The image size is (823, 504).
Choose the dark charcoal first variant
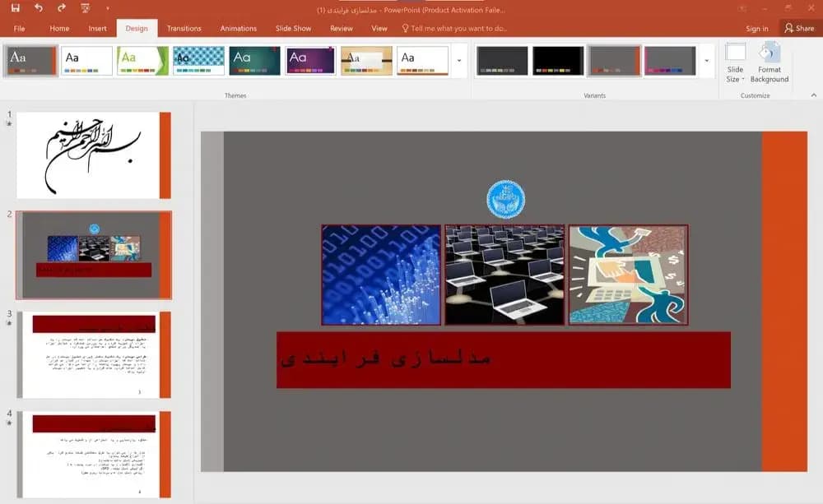tap(502, 61)
